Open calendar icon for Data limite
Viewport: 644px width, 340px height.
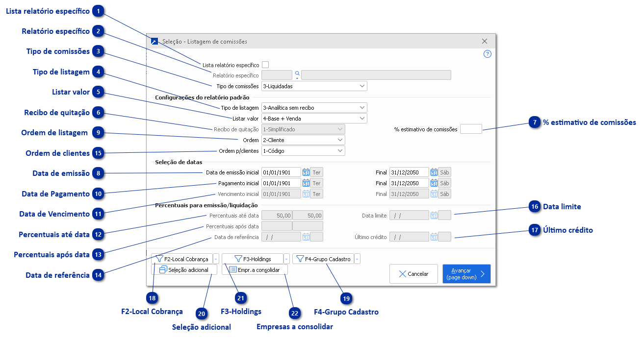[434, 215]
